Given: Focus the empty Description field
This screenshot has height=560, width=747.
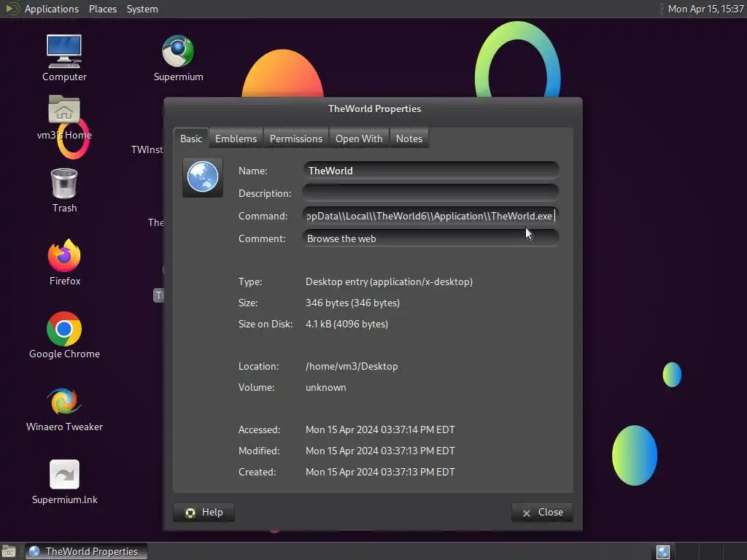Looking at the screenshot, I should click(430, 192).
